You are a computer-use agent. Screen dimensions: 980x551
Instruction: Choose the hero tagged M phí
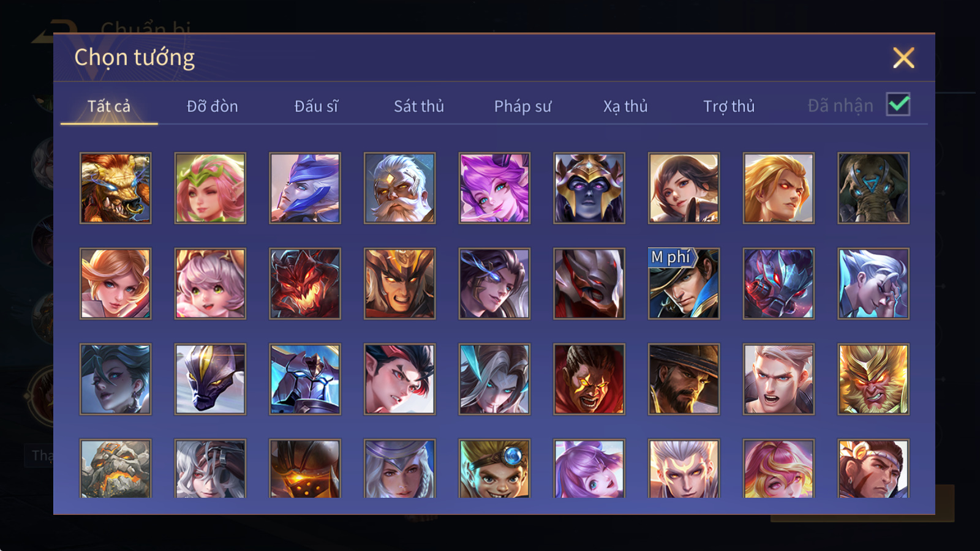point(684,283)
